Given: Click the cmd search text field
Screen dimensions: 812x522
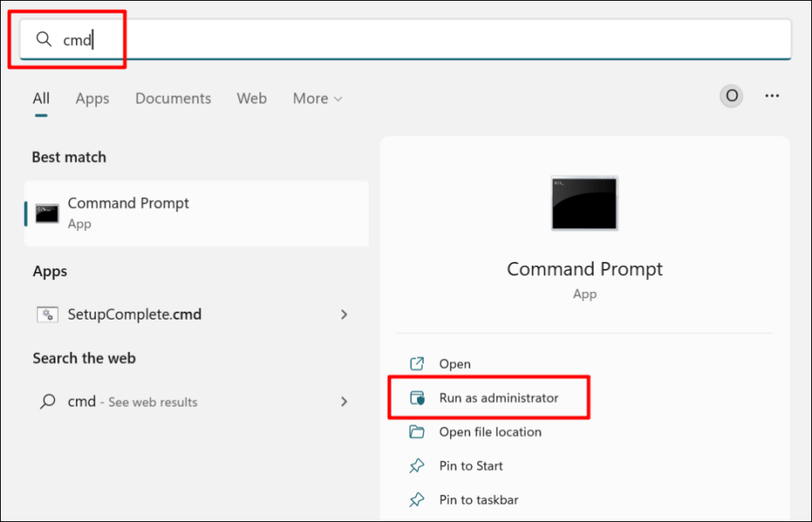Looking at the screenshot, I should tap(396, 39).
